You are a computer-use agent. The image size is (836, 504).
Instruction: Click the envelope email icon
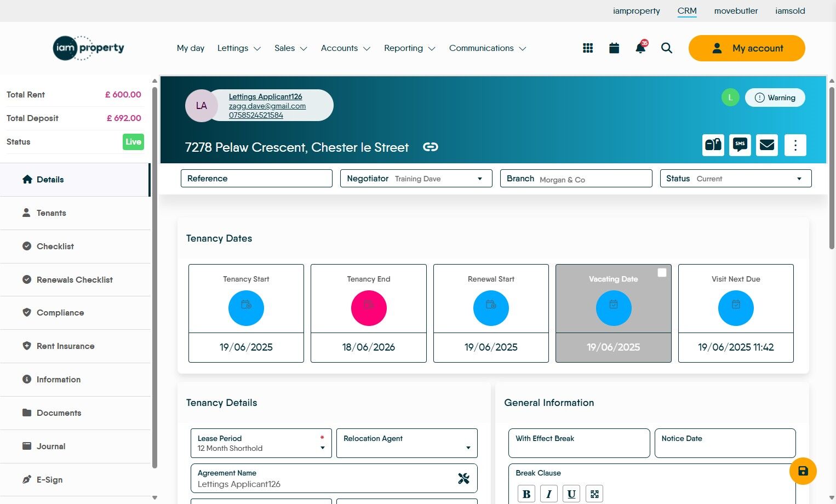pyautogui.click(x=766, y=145)
